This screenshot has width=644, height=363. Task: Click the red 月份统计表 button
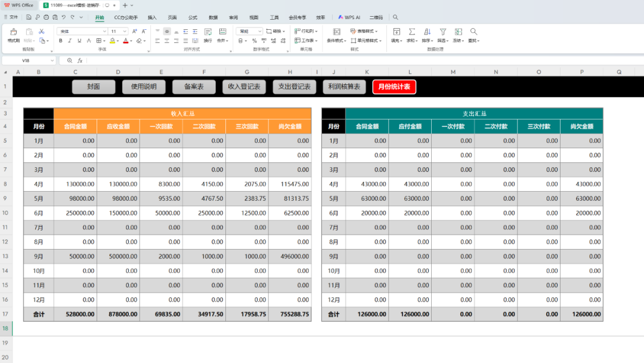pos(394,87)
